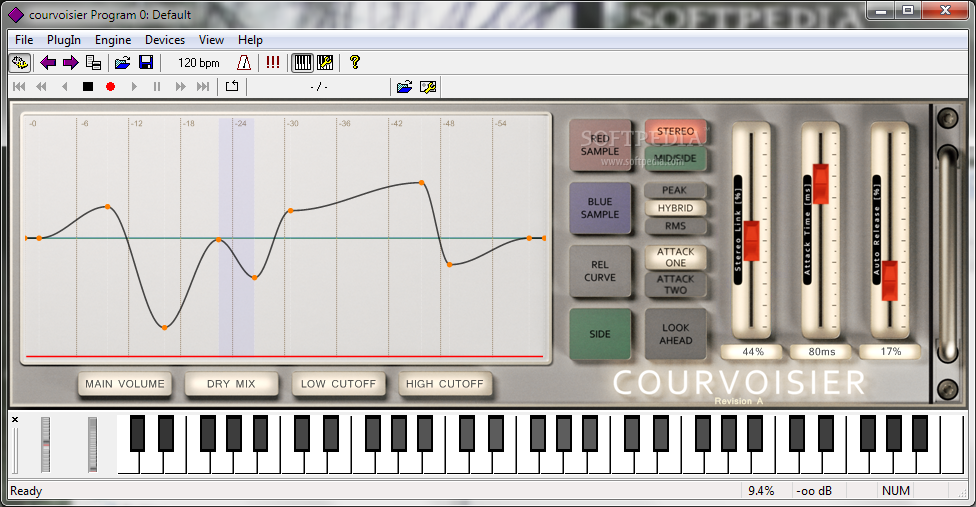Open keyboard configuration icon
Image resolution: width=976 pixels, height=507 pixels.
325,62
